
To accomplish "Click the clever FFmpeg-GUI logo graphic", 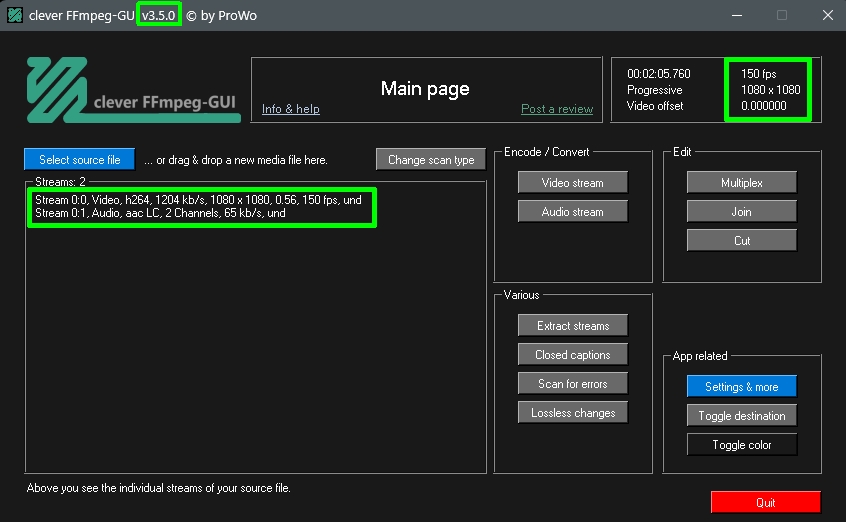I will pyautogui.click(x=133, y=90).
